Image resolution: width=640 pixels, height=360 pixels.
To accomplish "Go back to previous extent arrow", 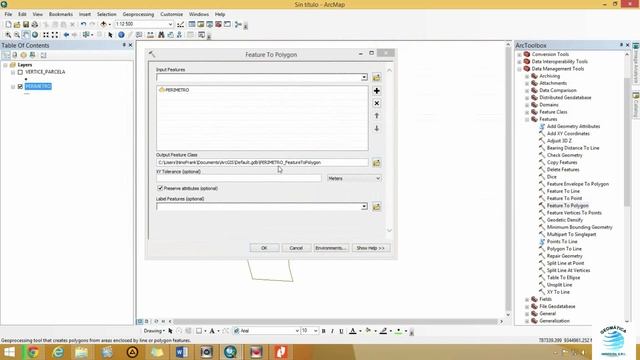I will point(66,35).
